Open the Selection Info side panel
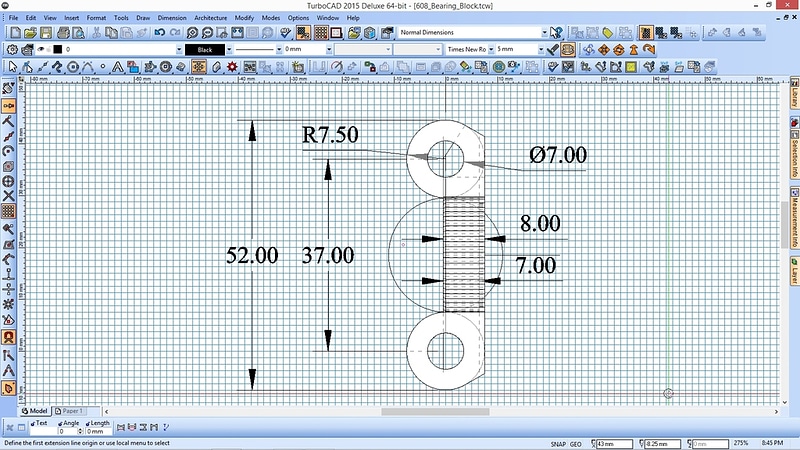Screen dimensions: 800x450 point(794,154)
